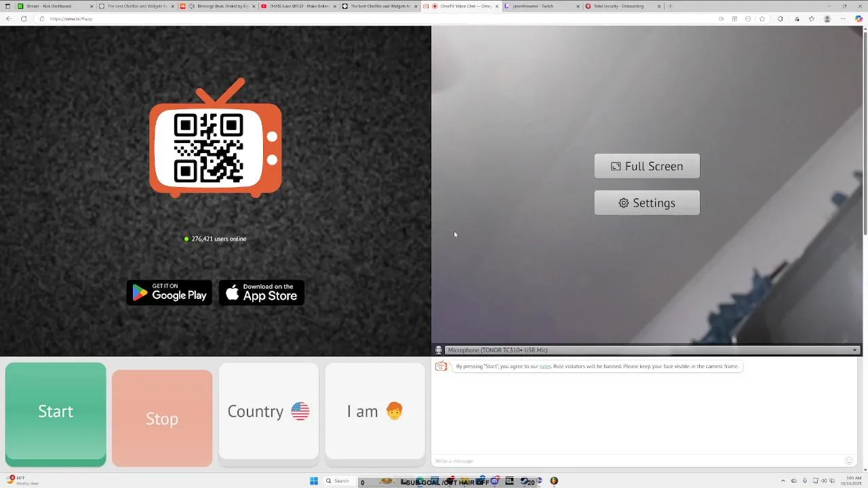The width and height of the screenshot is (868, 488).
Task: Bookmark the page with the star icon
Action: coord(762,18)
